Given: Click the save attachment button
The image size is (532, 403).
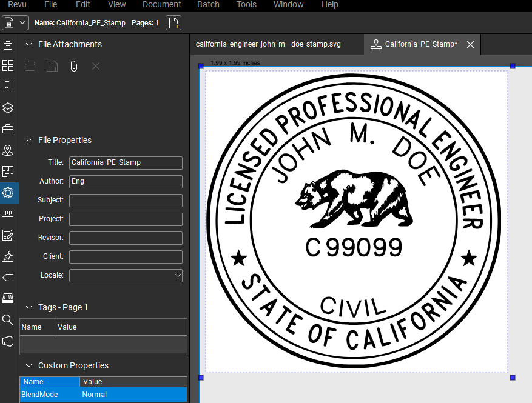Looking at the screenshot, I should click(52, 66).
